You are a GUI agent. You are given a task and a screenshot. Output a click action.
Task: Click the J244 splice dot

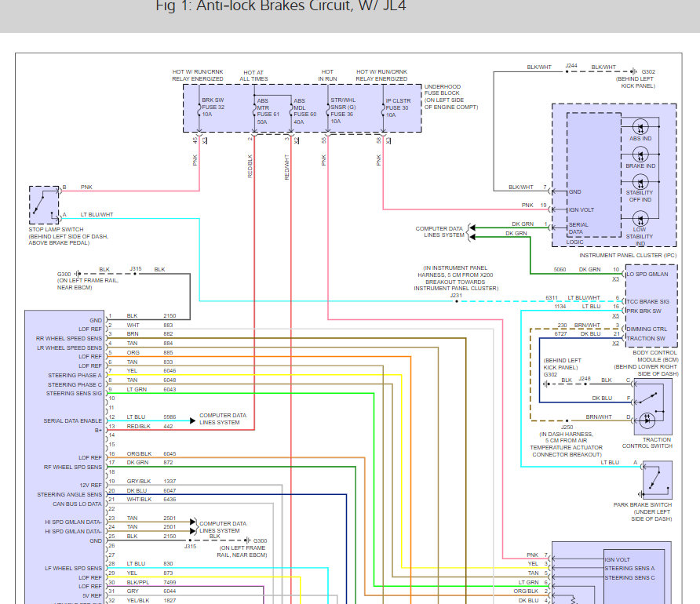[x=567, y=71]
